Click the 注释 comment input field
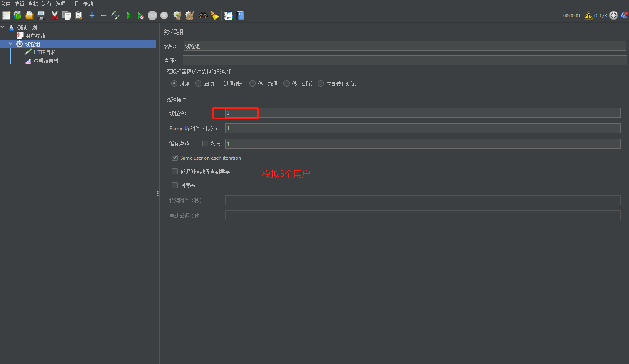The height and width of the screenshot is (364, 629). coord(405,61)
